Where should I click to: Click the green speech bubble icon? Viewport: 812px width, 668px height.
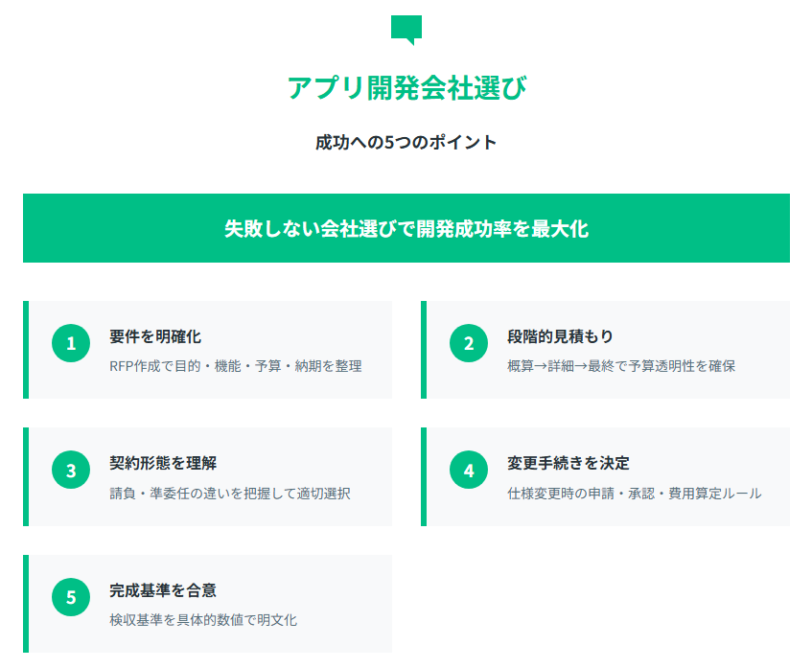pos(406,30)
